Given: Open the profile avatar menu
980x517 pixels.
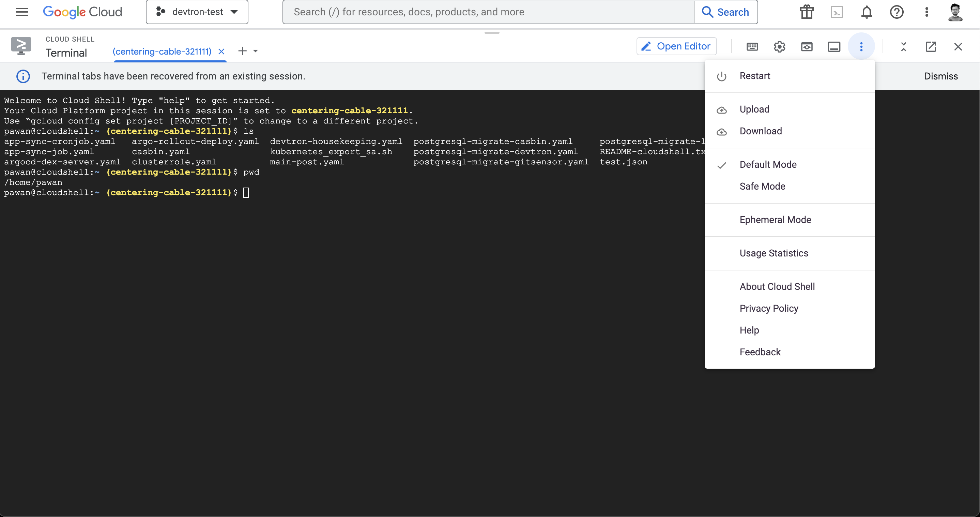Looking at the screenshot, I should coord(956,12).
